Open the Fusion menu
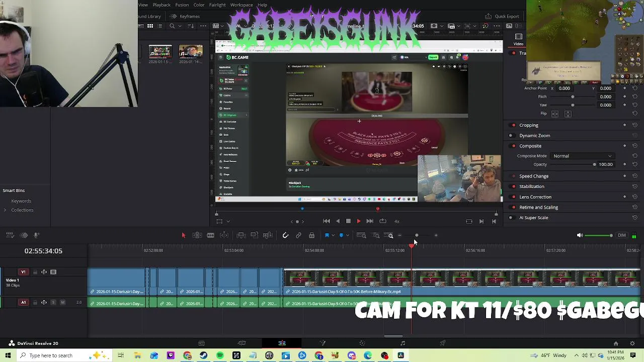The width and height of the screenshot is (644, 362). (x=182, y=5)
